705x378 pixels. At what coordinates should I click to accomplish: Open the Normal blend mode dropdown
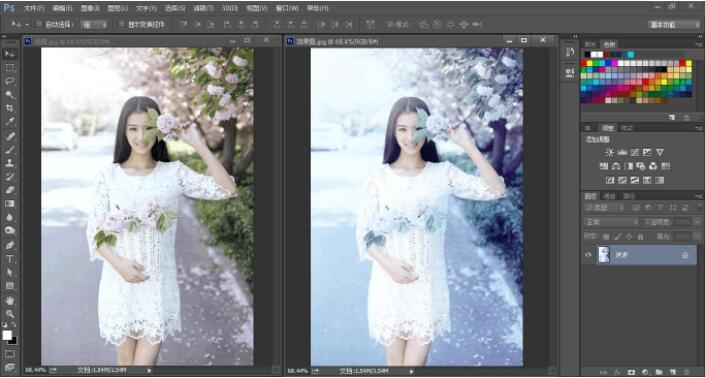click(x=611, y=222)
